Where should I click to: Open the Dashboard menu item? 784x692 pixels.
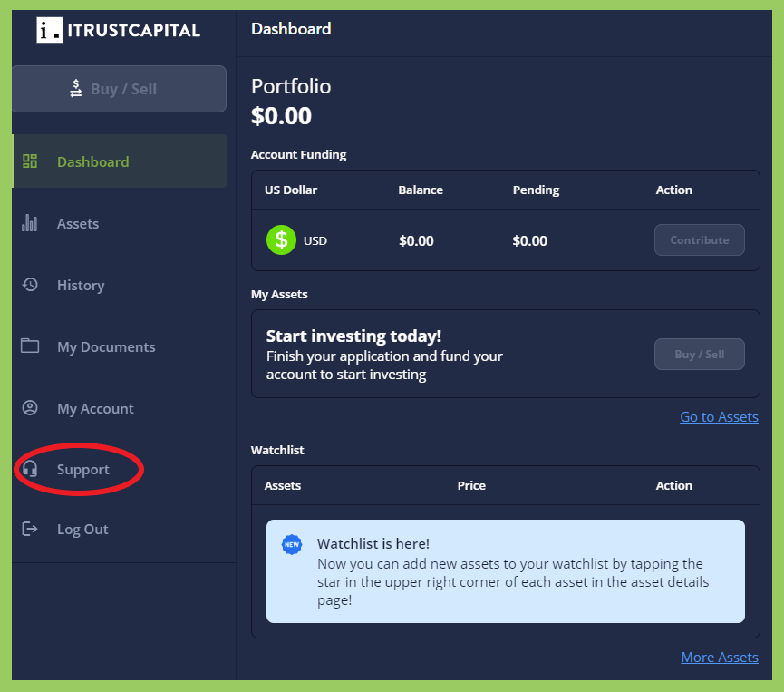click(x=120, y=161)
